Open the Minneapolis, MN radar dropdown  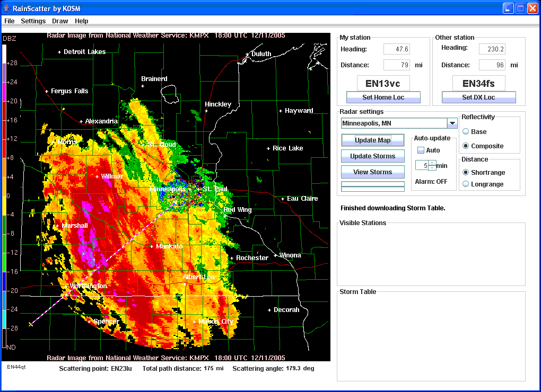[x=452, y=123]
